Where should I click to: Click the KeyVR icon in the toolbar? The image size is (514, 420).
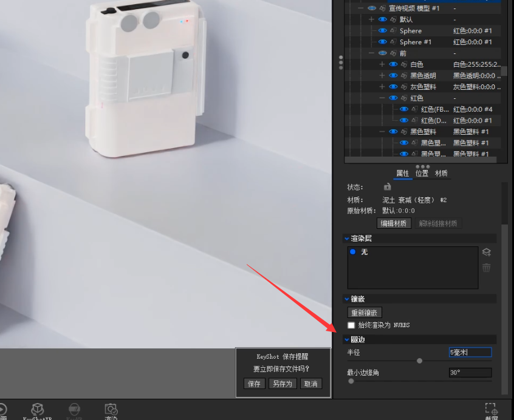pos(74,408)
